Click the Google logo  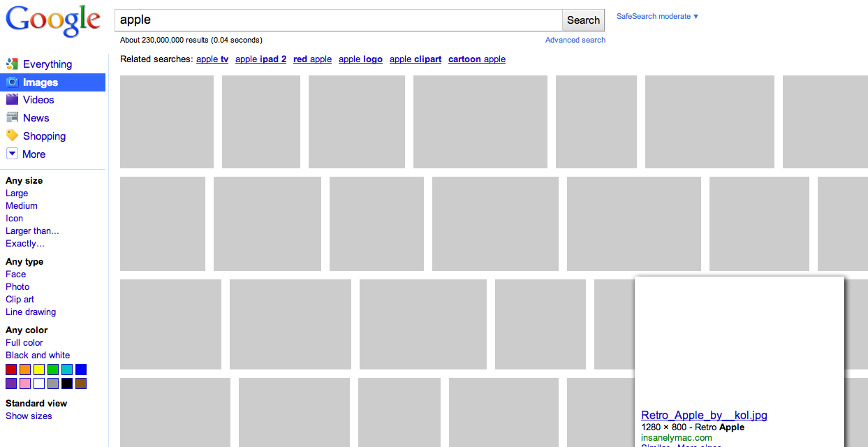point(53,21)
